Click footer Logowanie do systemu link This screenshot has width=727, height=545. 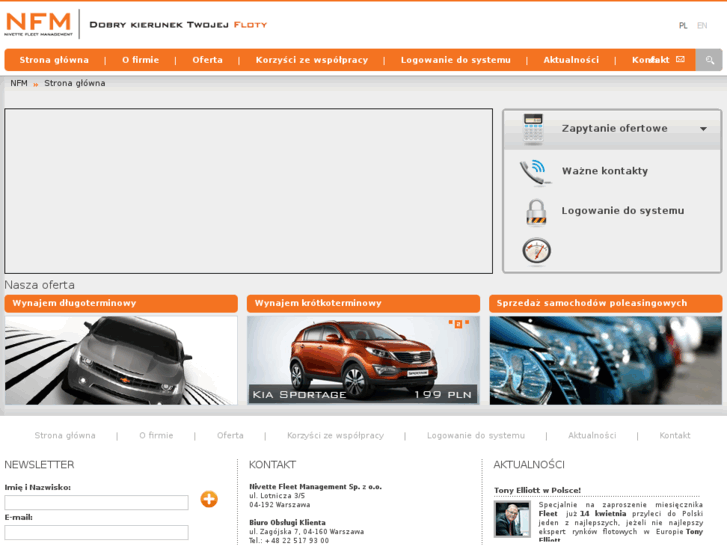click(x=476, y=436)
